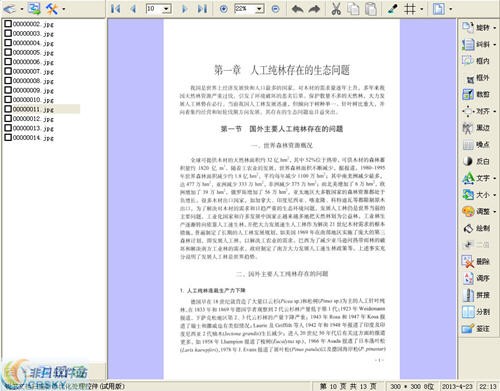This screenshot has width=500, height=391.
Task: Expand the grid icon dropdown arrow
Action: click(x=422, y=9)
